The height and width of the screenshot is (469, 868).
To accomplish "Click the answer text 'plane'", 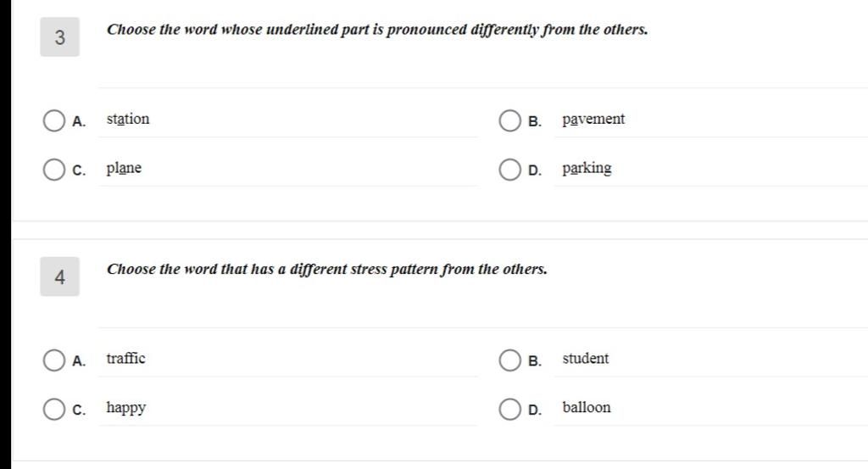I will (124, 168).
